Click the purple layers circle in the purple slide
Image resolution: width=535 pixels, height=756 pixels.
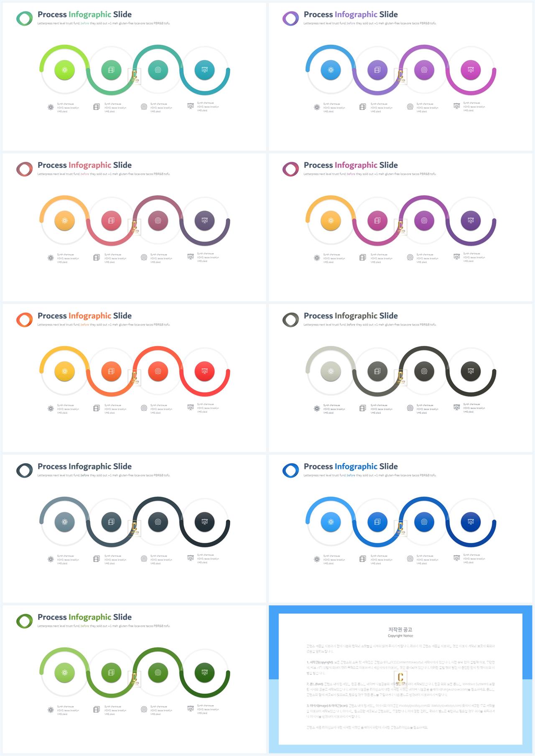pyautogui.click(x=377, y=70)
